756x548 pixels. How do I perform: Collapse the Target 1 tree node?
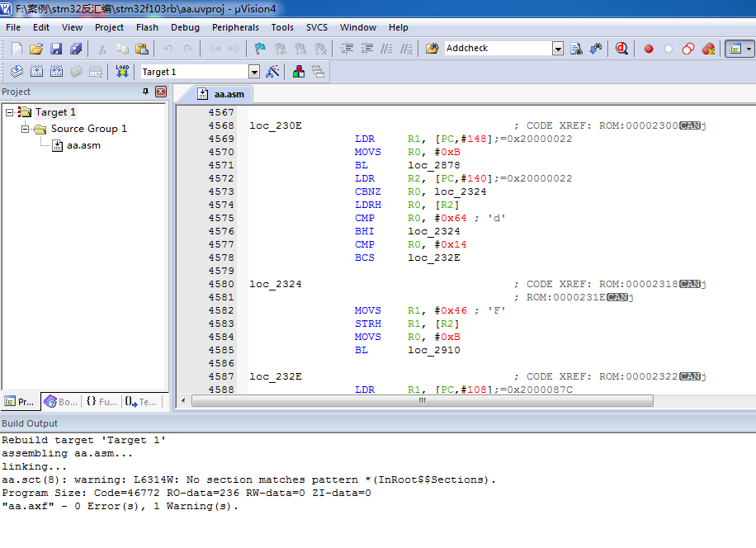[9, 112]
